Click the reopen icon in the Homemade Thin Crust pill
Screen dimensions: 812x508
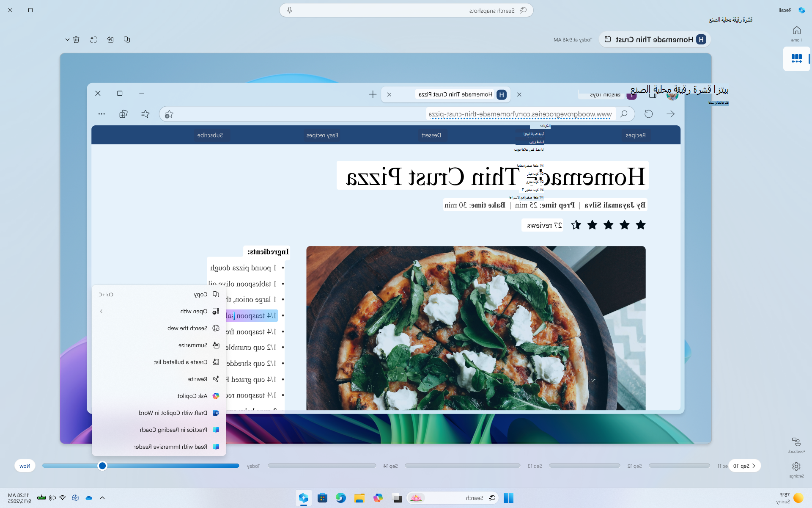tap(608, 39)
